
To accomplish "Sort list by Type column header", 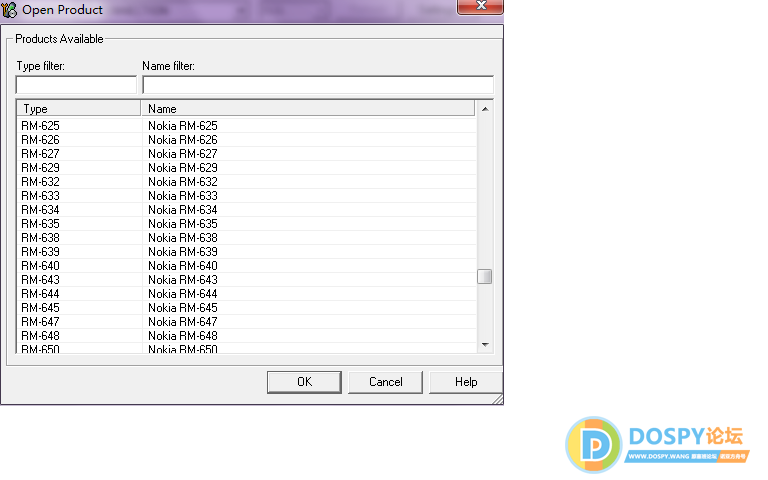I will click(x=80, y=109).
